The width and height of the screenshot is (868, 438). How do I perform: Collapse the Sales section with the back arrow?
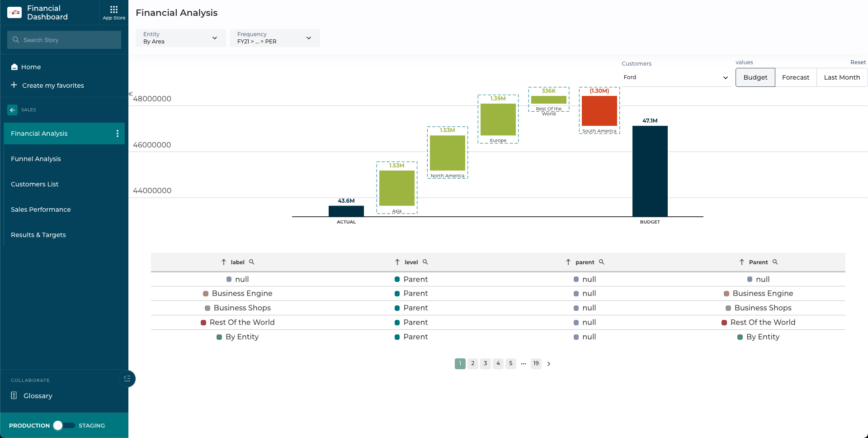(12, 109)
